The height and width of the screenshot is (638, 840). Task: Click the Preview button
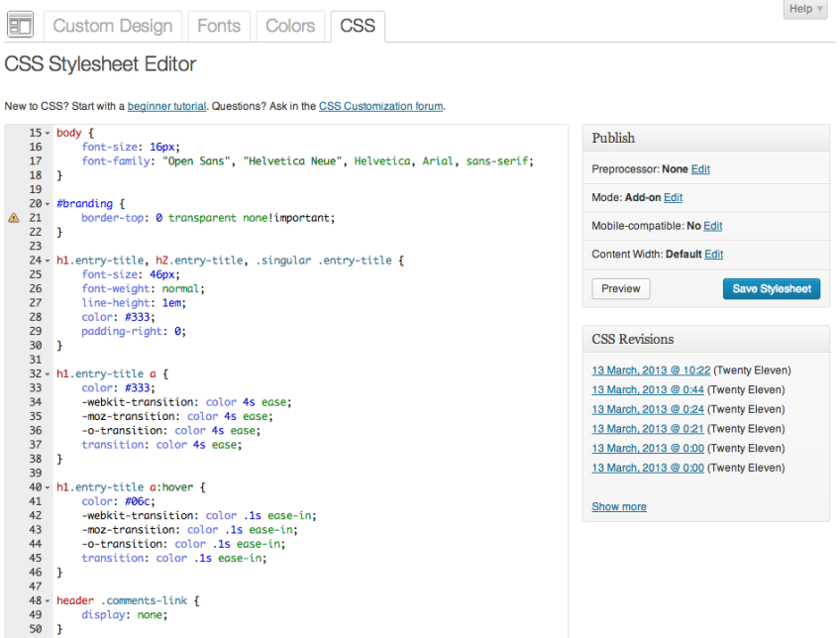pyautogui.click(x=620, y=288)
